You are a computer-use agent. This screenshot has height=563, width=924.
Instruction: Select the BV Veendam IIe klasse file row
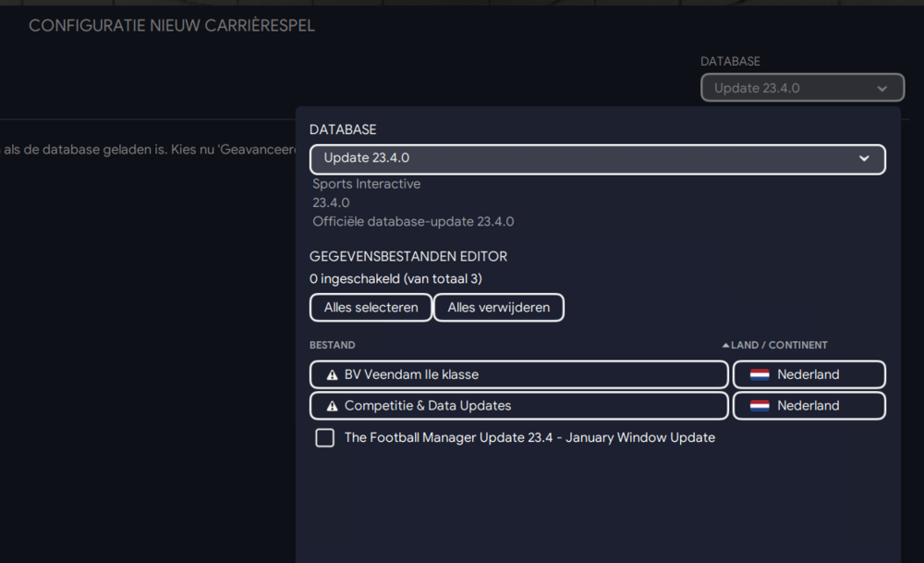519,374
